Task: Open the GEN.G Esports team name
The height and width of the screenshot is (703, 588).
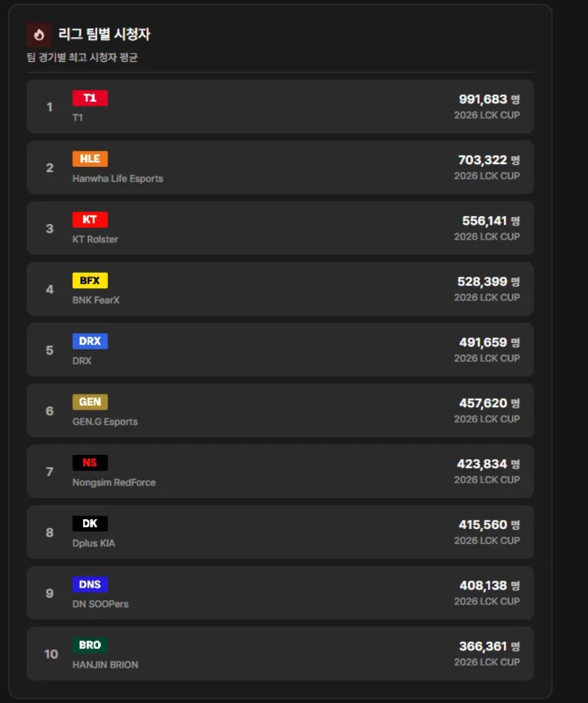Action: [105, 422]
